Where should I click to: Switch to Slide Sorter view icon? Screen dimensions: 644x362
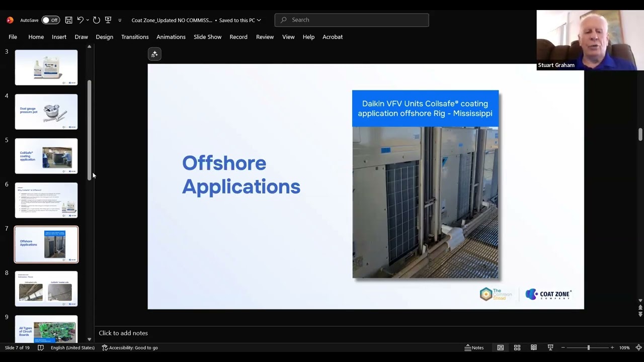pos(517,347)
